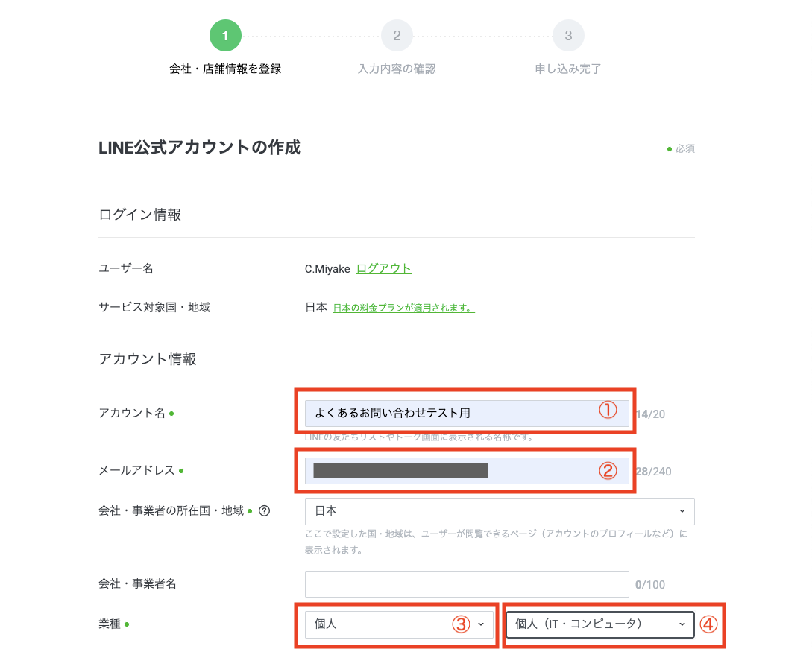Click inside the アカウント名 input field

434,413
